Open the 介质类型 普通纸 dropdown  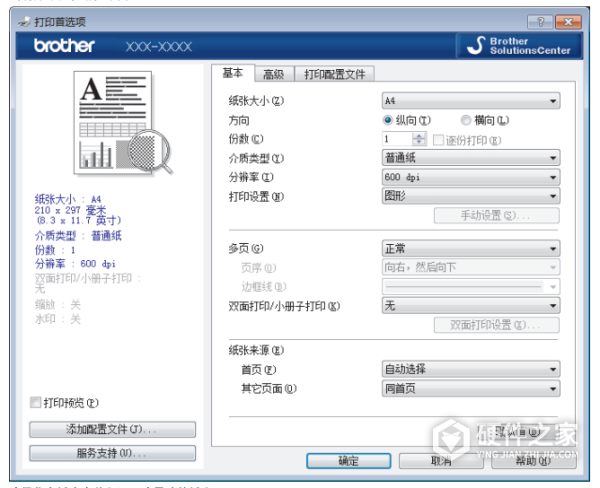471,158
